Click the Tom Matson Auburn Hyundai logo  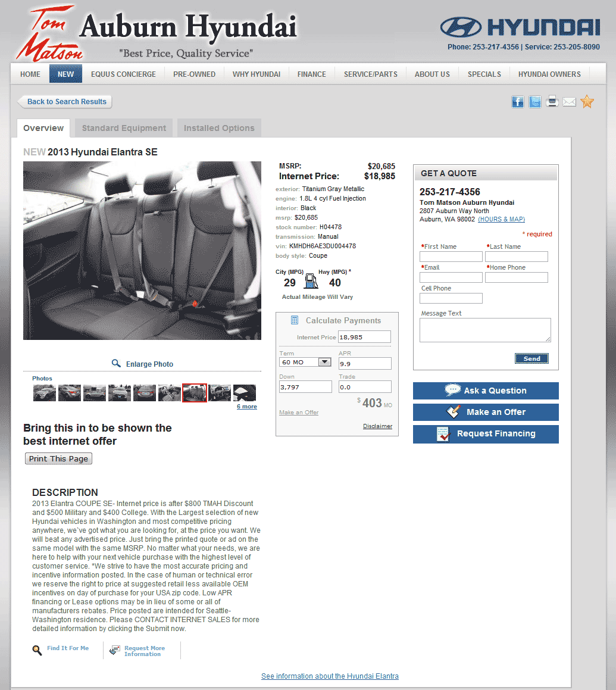click(x=156, y=33)
